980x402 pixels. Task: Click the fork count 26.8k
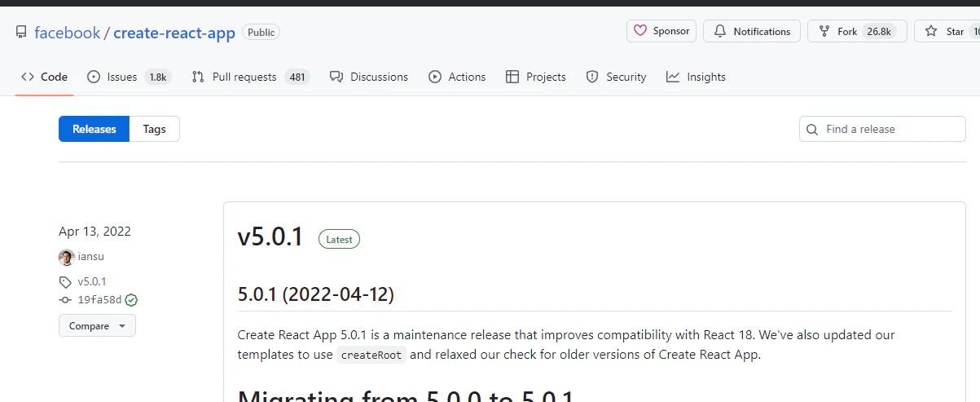879,31
